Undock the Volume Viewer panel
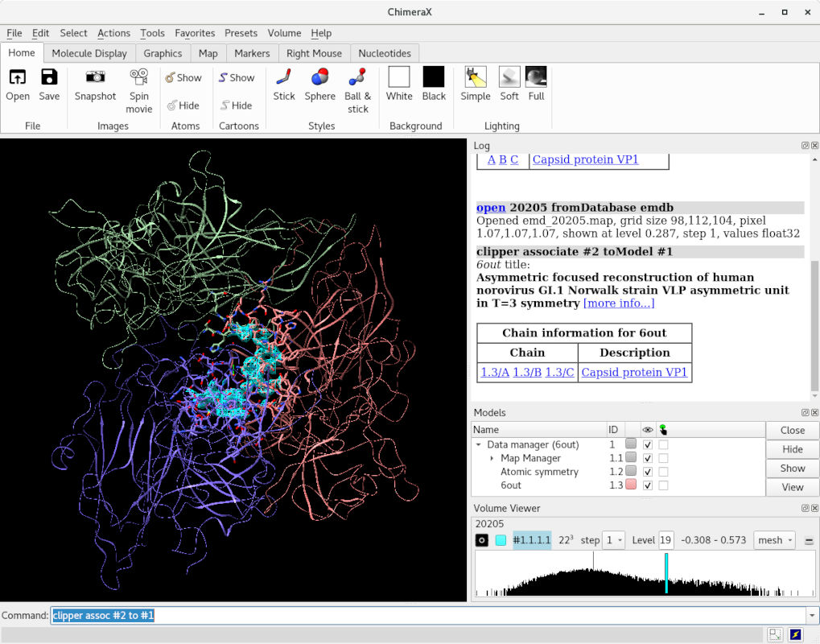The width and height of the screenshot is (820, 644). [x=806, y=508]
